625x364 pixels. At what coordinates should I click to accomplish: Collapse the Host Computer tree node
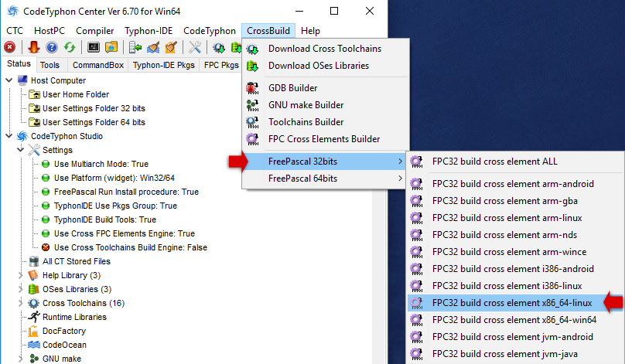point(9,80)
